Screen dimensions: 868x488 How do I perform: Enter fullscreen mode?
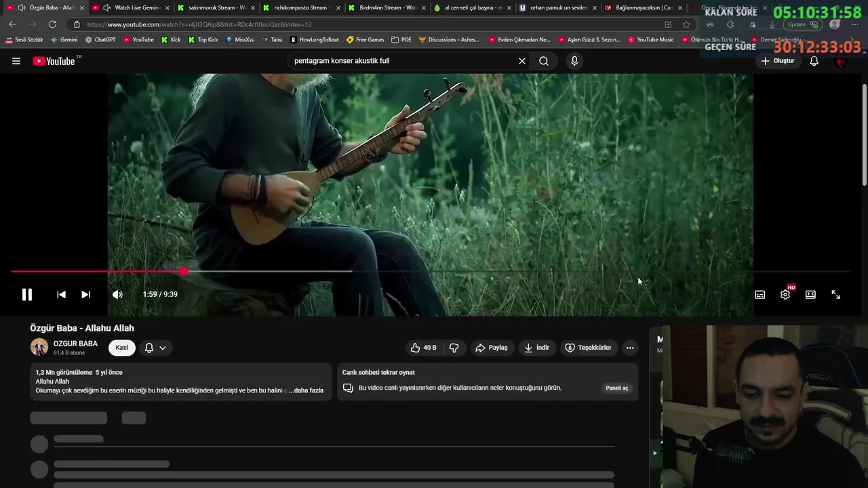(x=835, y=294)
